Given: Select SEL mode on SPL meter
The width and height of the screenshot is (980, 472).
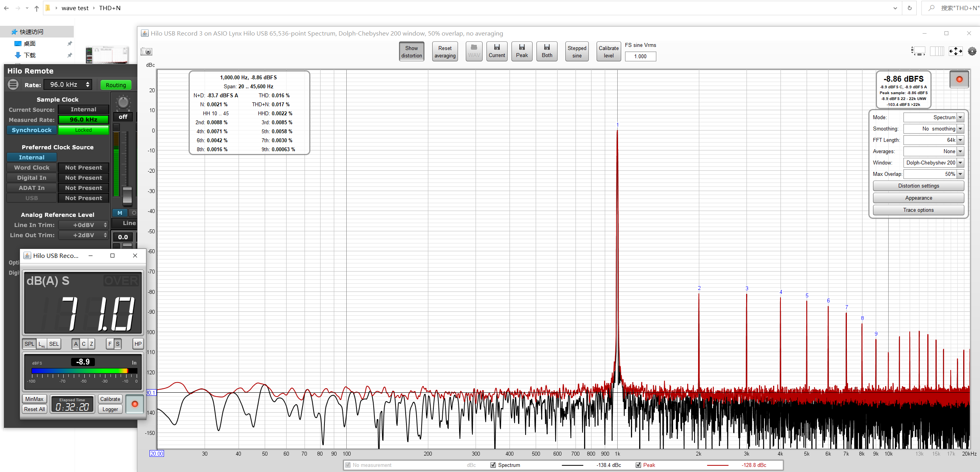Looking at the screenshot, I should 54,344.
